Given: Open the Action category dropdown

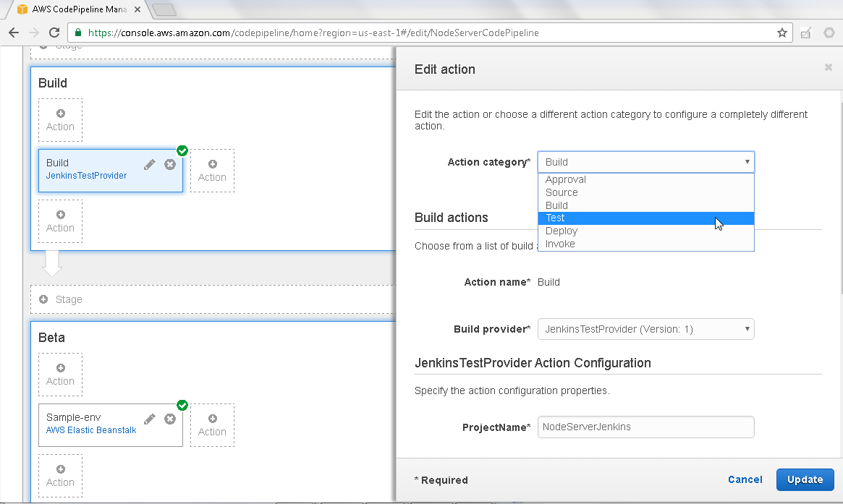Looking at the screenshot, I should [x=645, y=162].
